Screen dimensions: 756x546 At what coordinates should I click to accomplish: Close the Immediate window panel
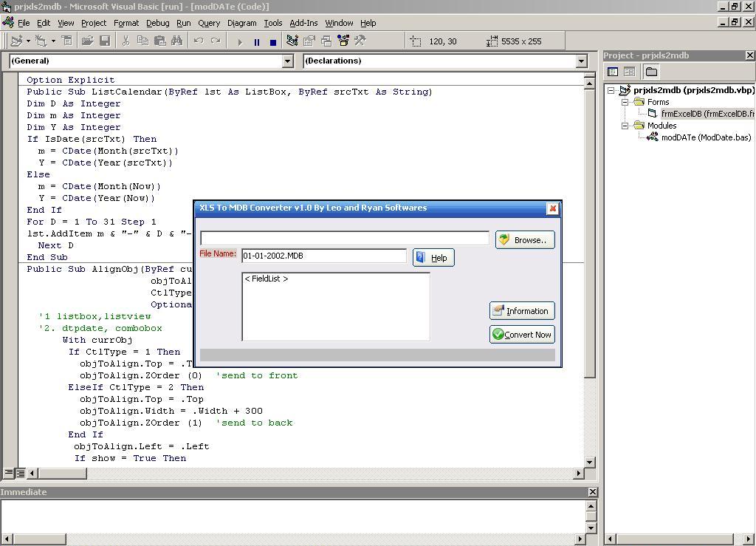tap(593, 492)
